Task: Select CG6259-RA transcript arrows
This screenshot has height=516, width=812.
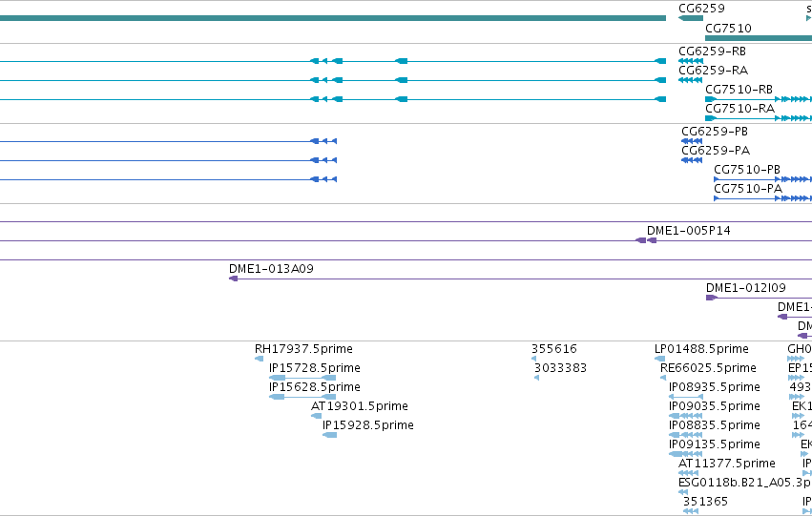Action: click(691, 80)
